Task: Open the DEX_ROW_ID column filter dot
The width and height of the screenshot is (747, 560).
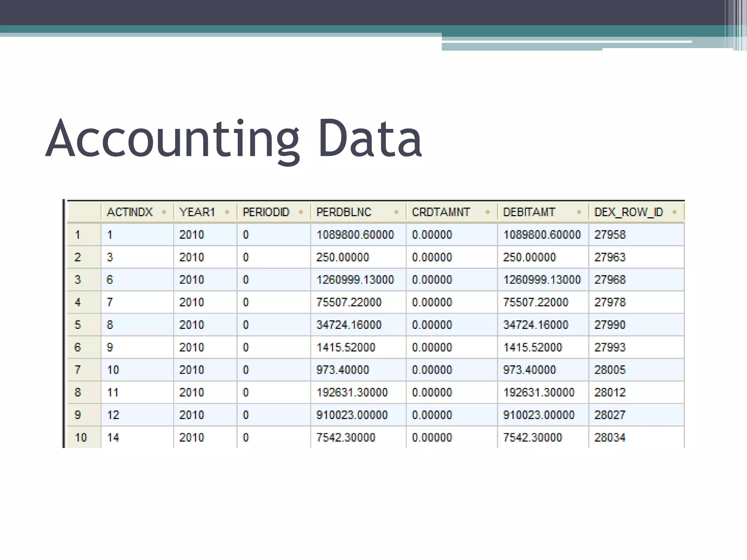Action: (674, 212)
